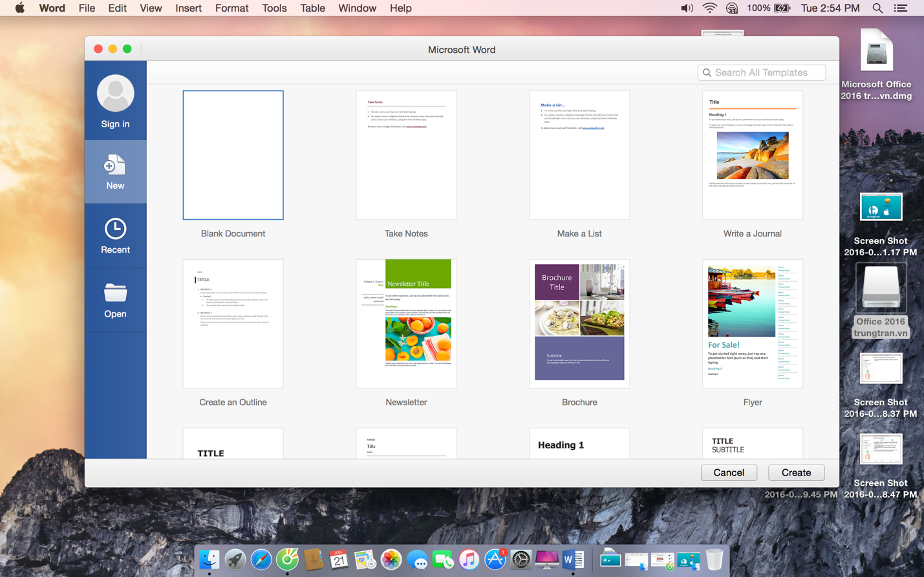Click the Search All Templates field
The height and width of the screenshot is (577, 924).
[x=762, y=72]
